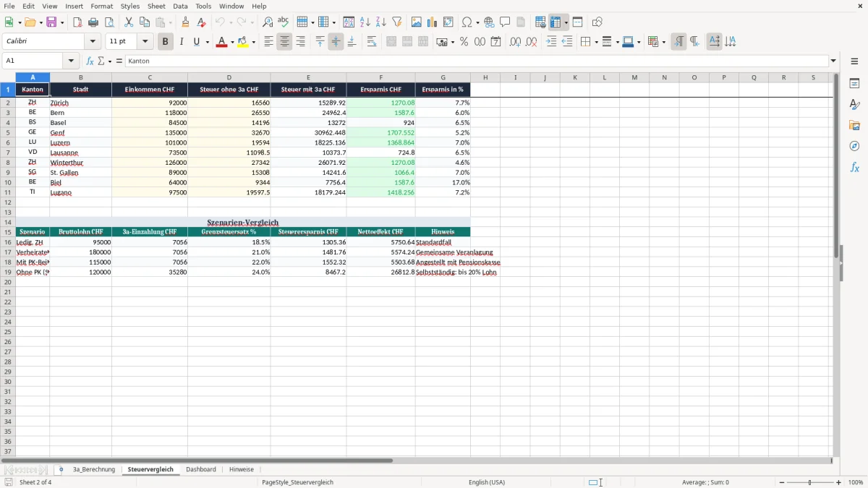Open sidebar Gallery panel

(x=854, y=125)
